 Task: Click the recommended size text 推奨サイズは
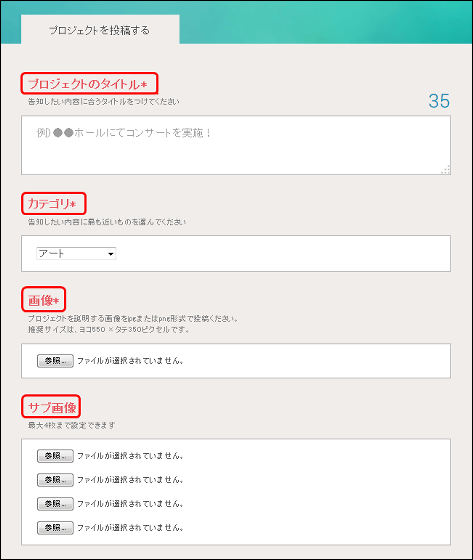click(x=108, y=329)
